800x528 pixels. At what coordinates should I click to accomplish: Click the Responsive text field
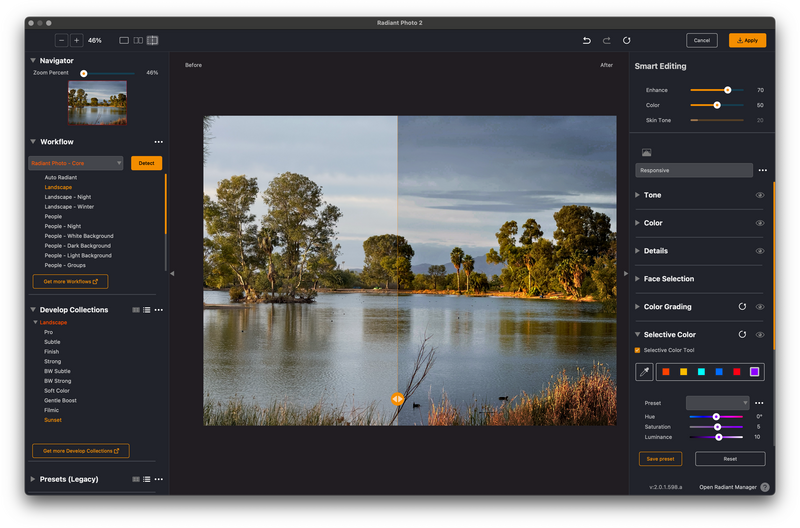coord(694,170)
